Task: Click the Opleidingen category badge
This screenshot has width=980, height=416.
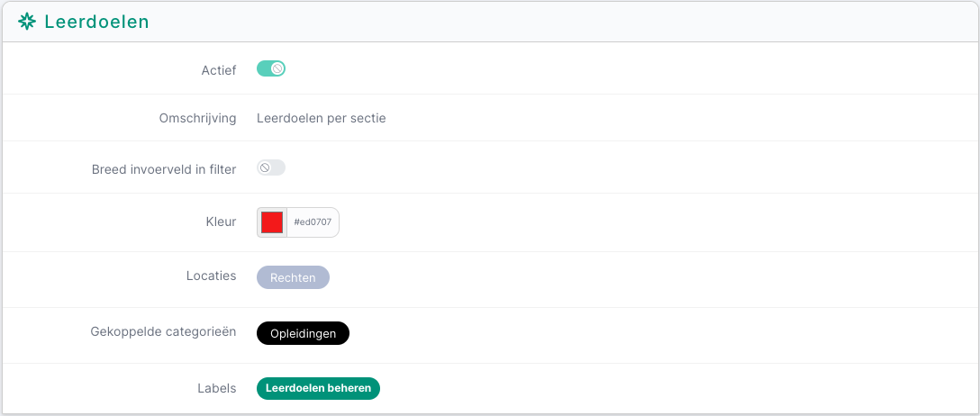Action: point(304,333)
